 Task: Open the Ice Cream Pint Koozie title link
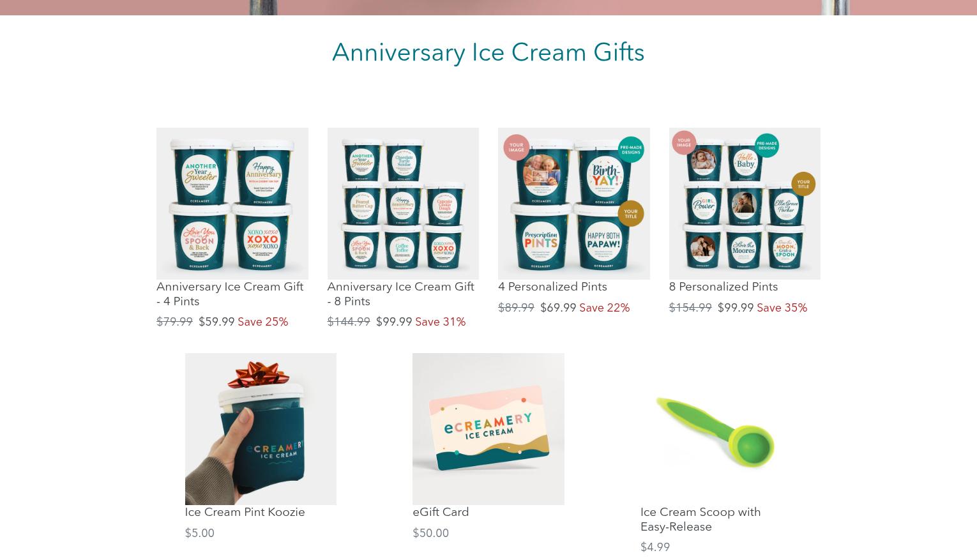tap(245, 512)
